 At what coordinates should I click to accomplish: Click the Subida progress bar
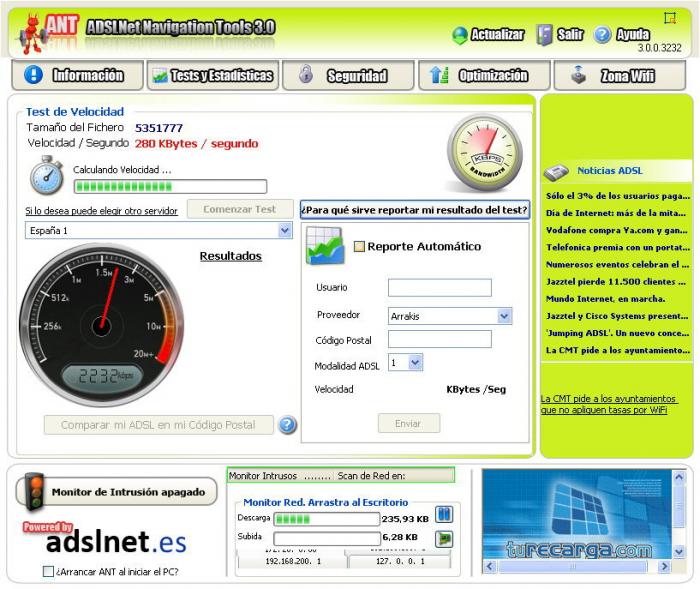tap(326, 539)
